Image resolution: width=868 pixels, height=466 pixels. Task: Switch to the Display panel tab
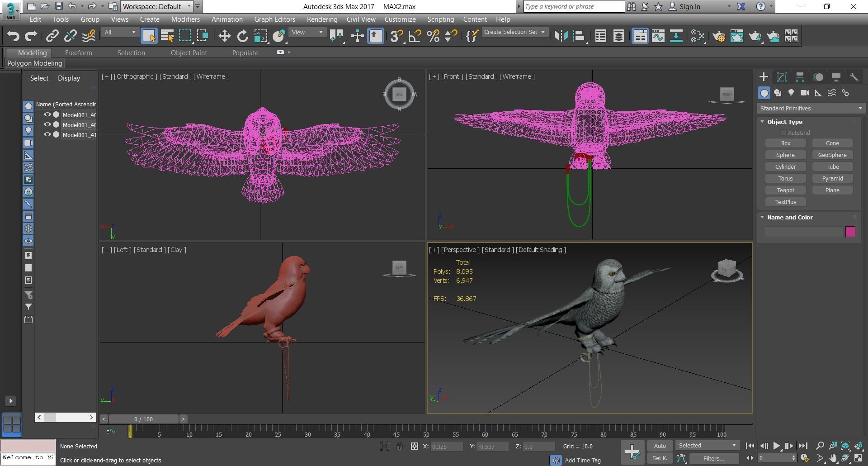point(836,77)
